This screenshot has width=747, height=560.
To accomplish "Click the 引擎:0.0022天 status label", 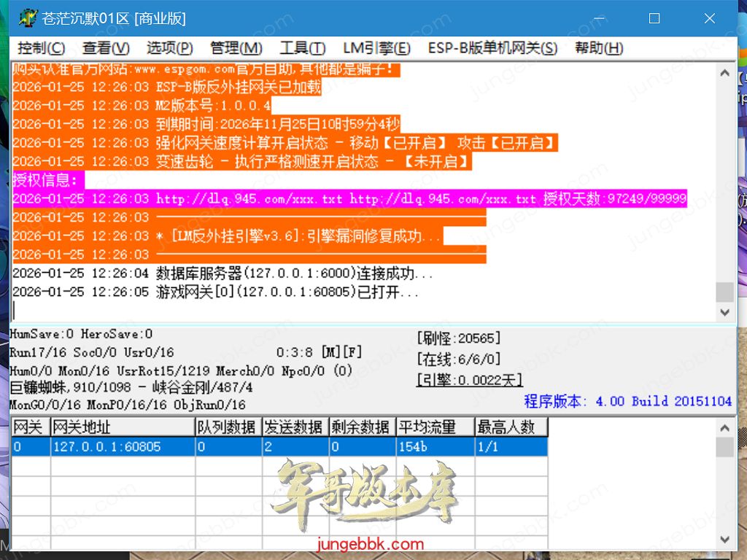I will click(x=469, y=380).
